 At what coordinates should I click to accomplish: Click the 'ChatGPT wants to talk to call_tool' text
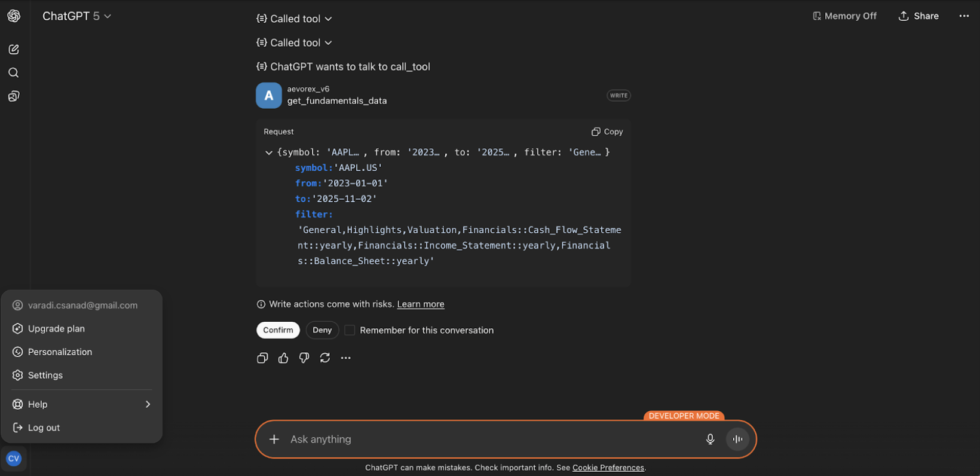[350, 67]
